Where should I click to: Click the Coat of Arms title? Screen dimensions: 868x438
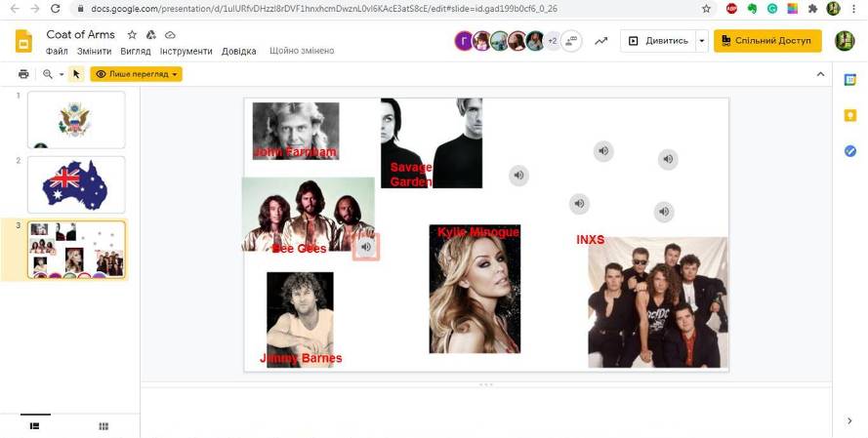click(81, 34)
